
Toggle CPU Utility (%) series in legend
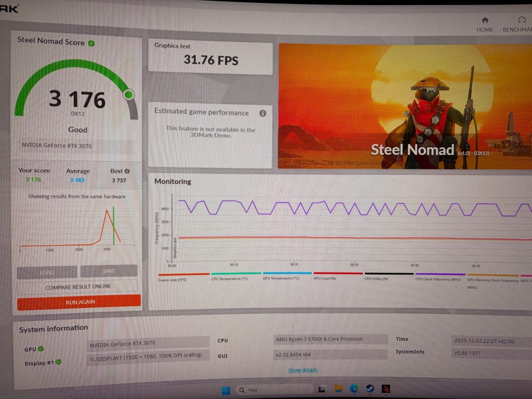coord(389,276)
